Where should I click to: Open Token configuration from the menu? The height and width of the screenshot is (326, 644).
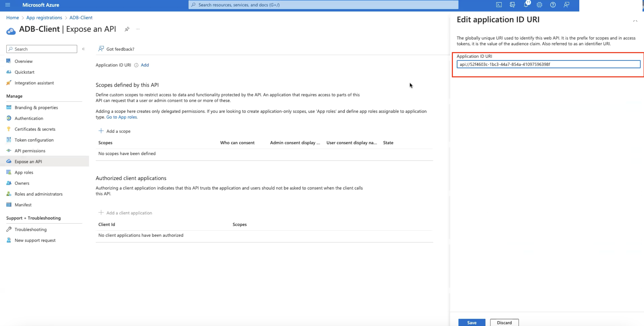(34, 140)
